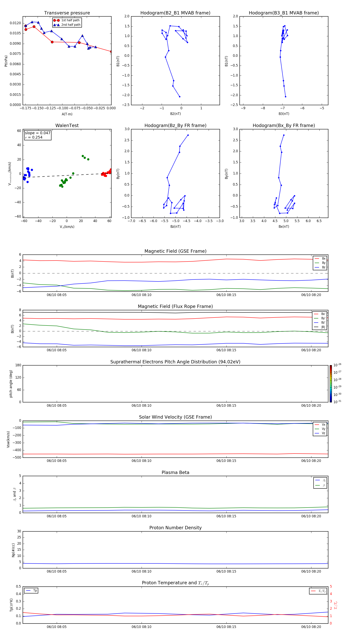Screen dimensions: 351x644
Task: Click the "βp and β" y-axis label
Action: (x=14, y=494)
